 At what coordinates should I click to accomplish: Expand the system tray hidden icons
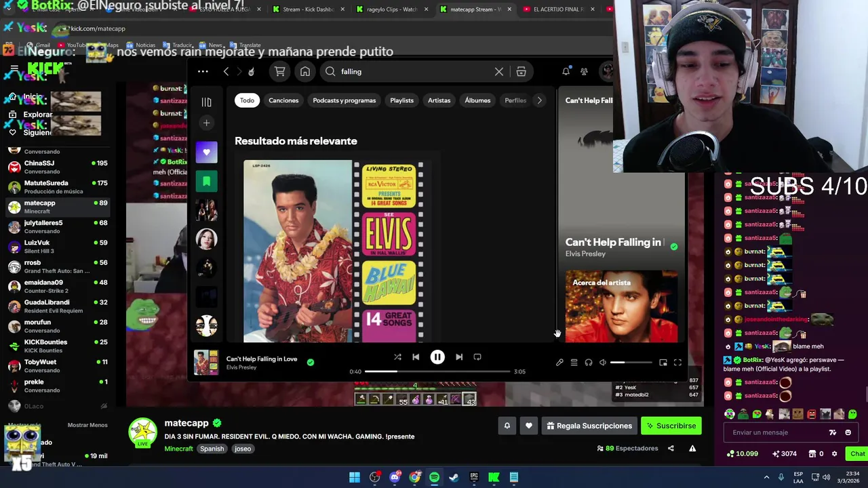pos(766,477)
